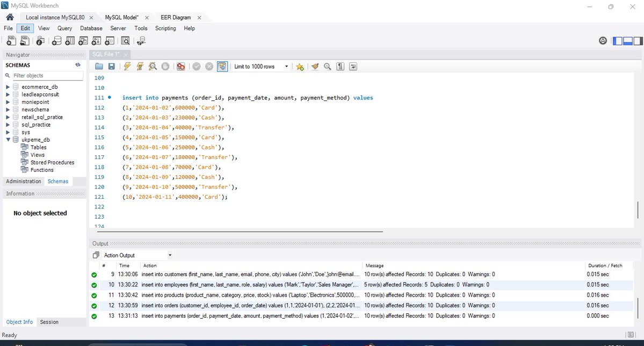Save the SQL script snippet with star icon

(x=299, y=66)
